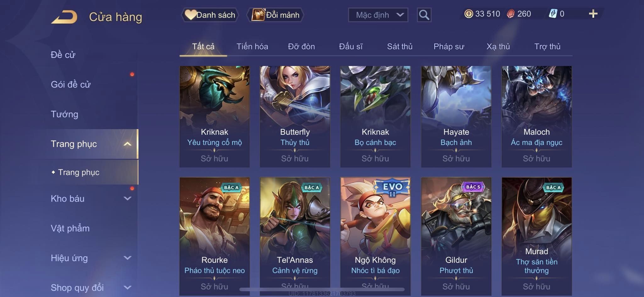The image size is (644, 297).
Task: Tap the gold coin balance icon
Action: [x=469, y=14]
